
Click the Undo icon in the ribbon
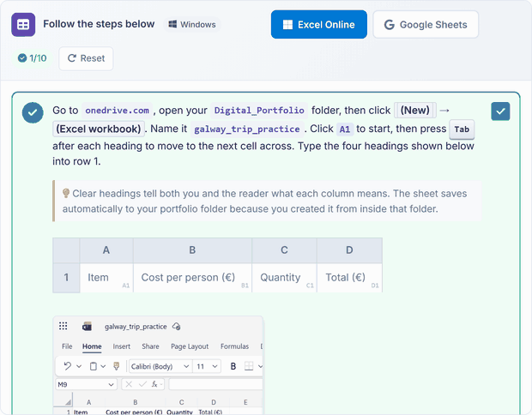(68, 366)
